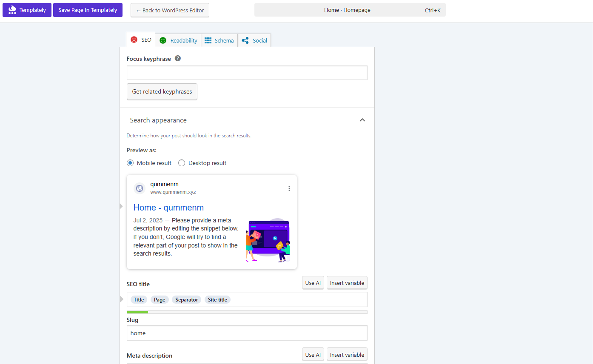Select the Desktop result radio button
593x364 pixels.
click(182, 163)
